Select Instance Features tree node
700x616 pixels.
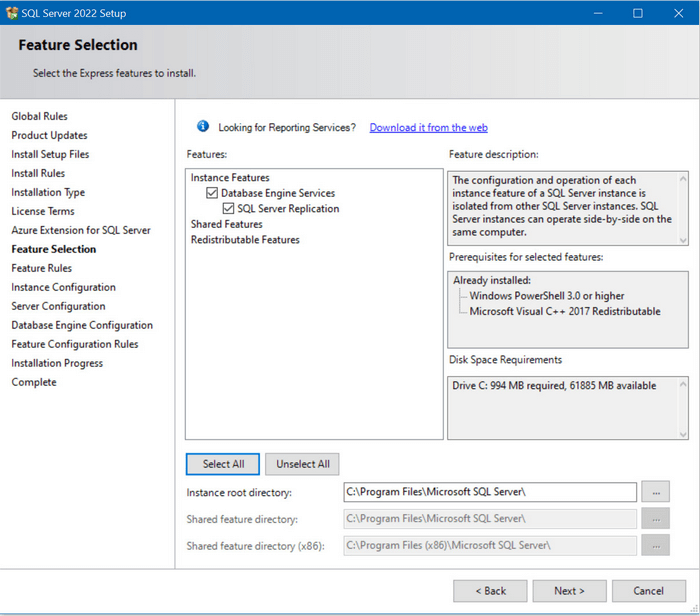pos(230,178)
